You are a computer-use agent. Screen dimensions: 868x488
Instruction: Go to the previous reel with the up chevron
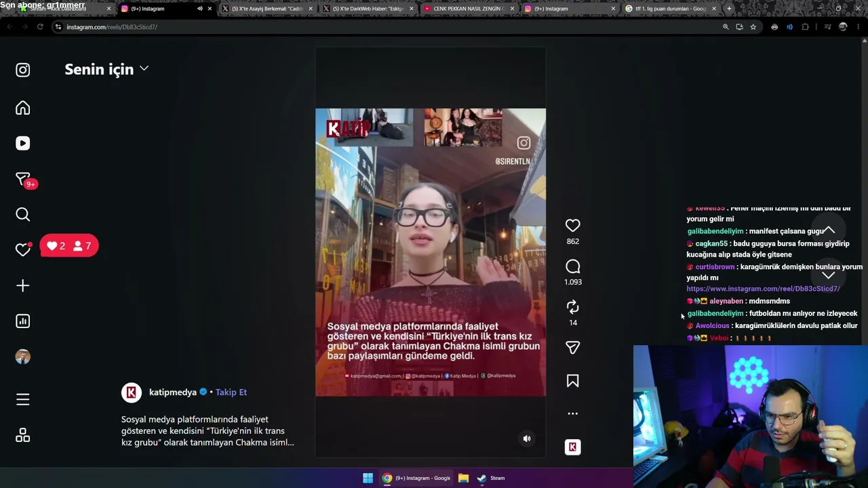829,230
